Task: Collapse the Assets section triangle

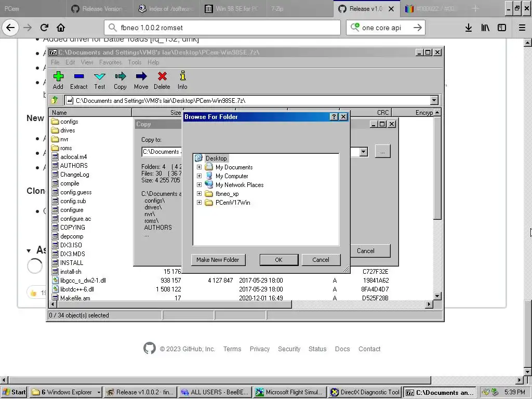Action: click(x=29, y=251)
